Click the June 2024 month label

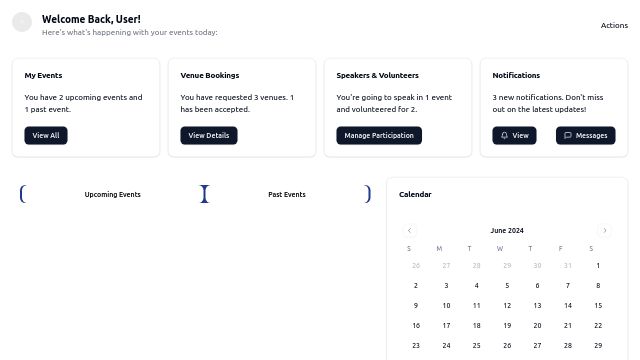click(507, 230)
